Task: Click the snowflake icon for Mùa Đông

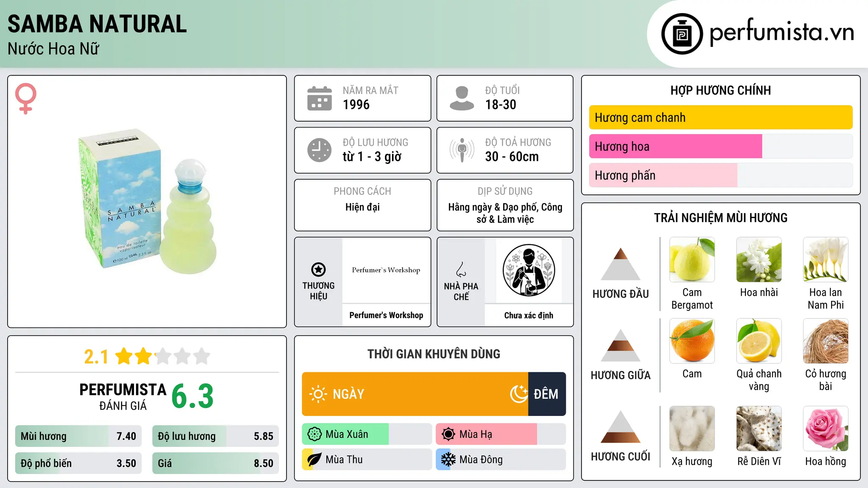Action: pyautogui.click(x=448, y=460)
